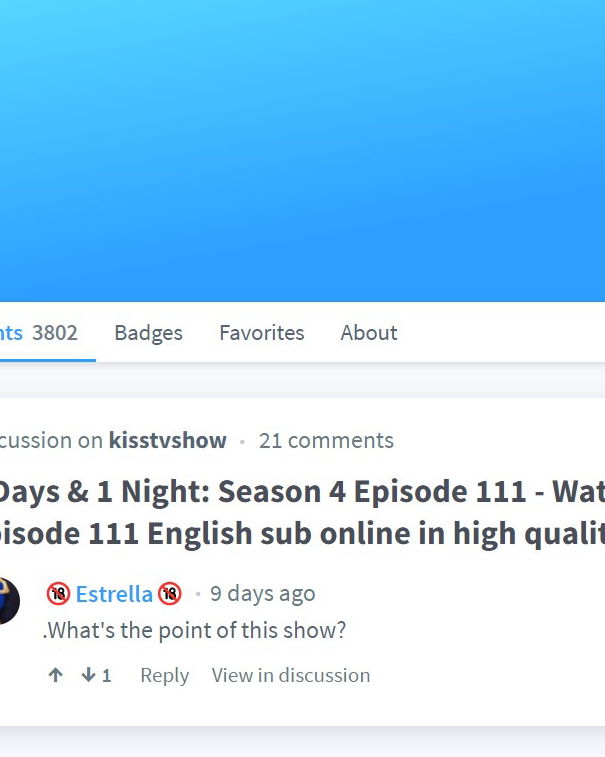Click the 18+ emoji before Estrella's name
The width and height of the screenshot is (605, 757).
[58, 594]
